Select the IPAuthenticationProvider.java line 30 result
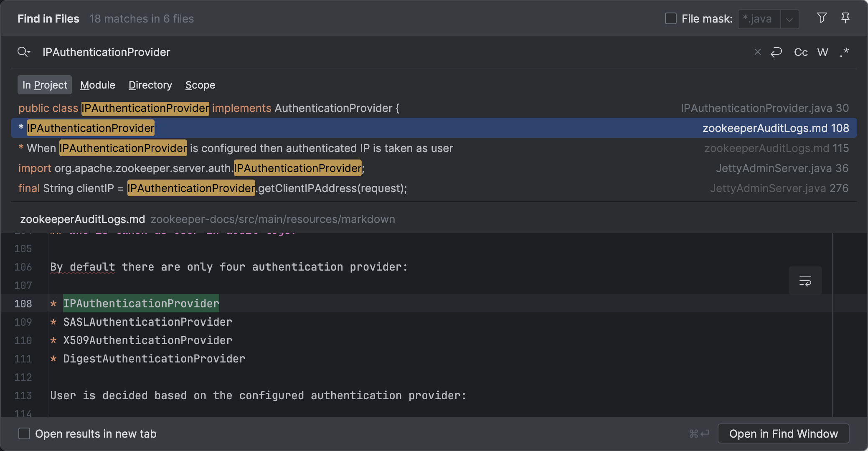This screenshot has height=451, width=868. [x=434, y=108]
